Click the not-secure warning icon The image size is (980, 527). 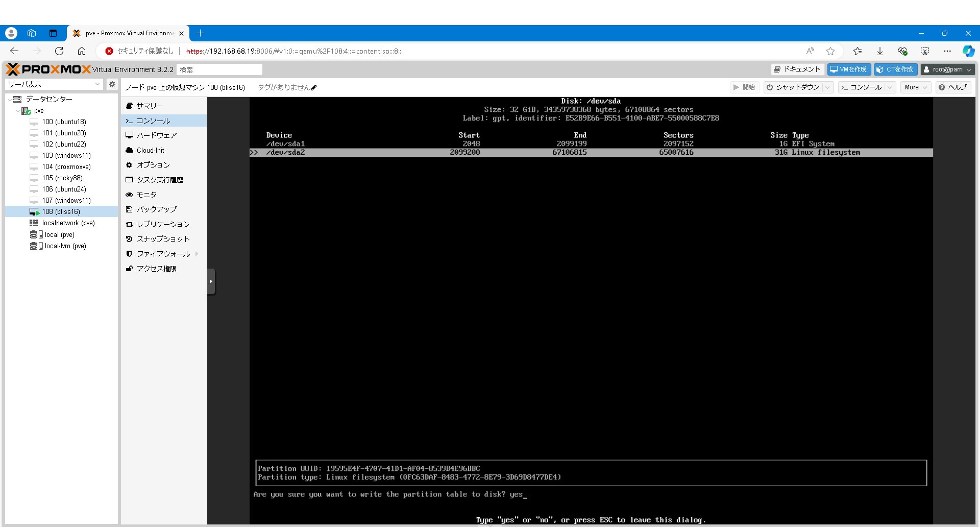pyautogui.click(x=109, y=51)
